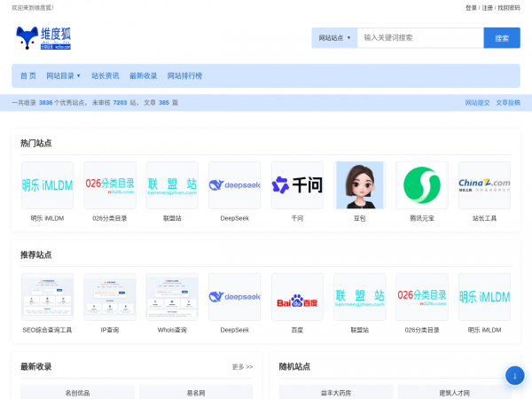The height and width of the screenshot is (399, 532).
Task: Open the IP查询 site thumbnail
Action: click(110, 297)
